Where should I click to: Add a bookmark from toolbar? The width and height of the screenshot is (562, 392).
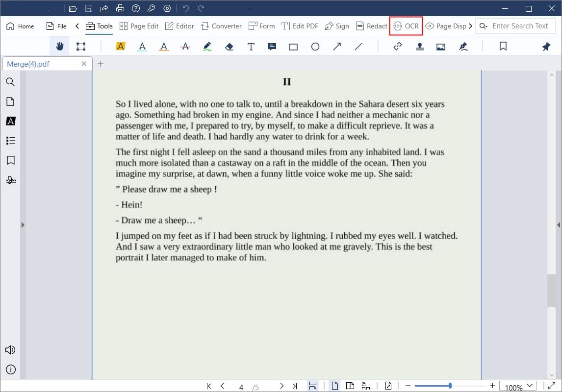503,46
